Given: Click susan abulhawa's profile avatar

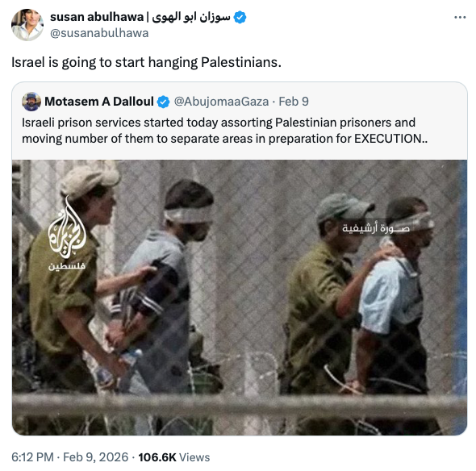Looking at the screenshot, I should [x=27, y=25].
